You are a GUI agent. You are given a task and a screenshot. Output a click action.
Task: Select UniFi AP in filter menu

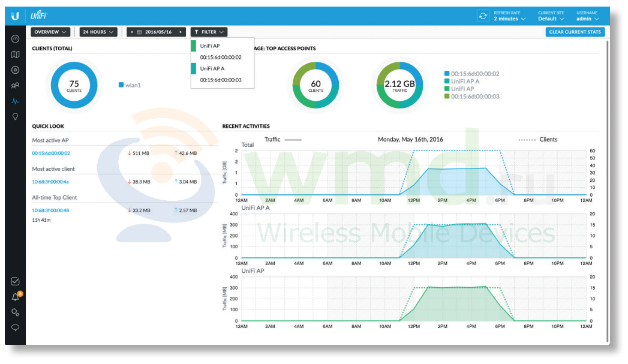tap(223, 46)
